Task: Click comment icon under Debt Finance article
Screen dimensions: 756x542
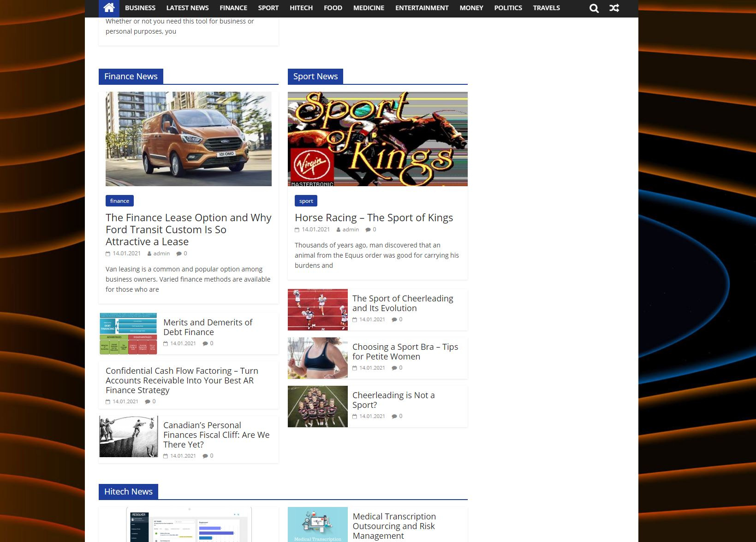Action: 205,343
